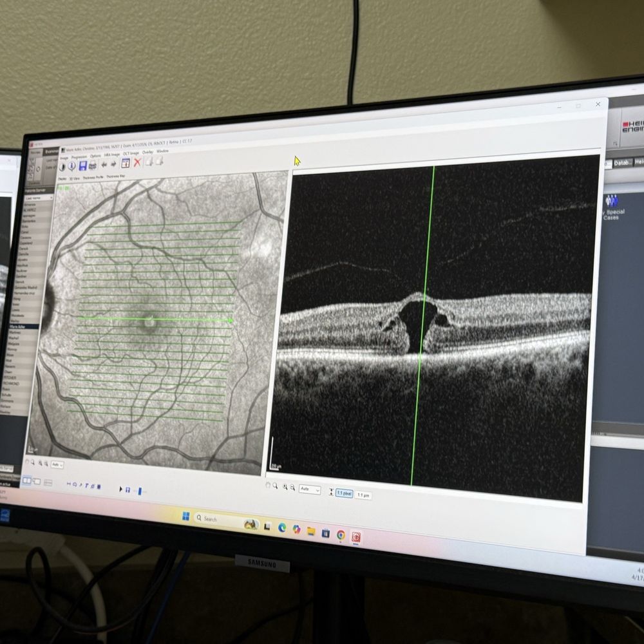
Task: Save movie with icon beside play button
Action: [x=128, y=489]
